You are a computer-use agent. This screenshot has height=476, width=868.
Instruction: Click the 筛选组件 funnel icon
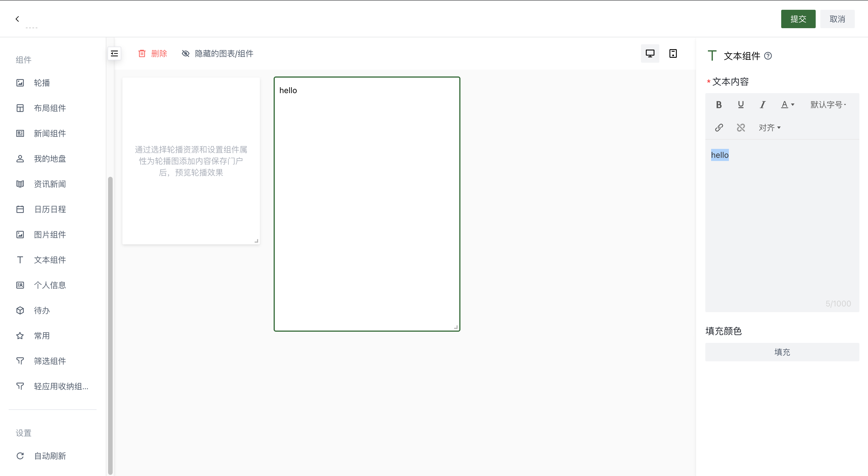point(20,361)
